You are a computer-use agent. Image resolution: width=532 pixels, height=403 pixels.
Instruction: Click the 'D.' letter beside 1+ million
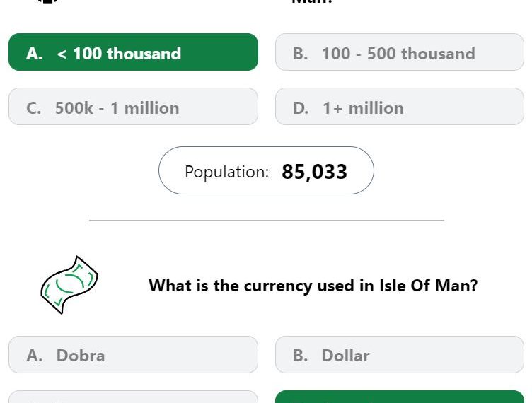(301, 108)
